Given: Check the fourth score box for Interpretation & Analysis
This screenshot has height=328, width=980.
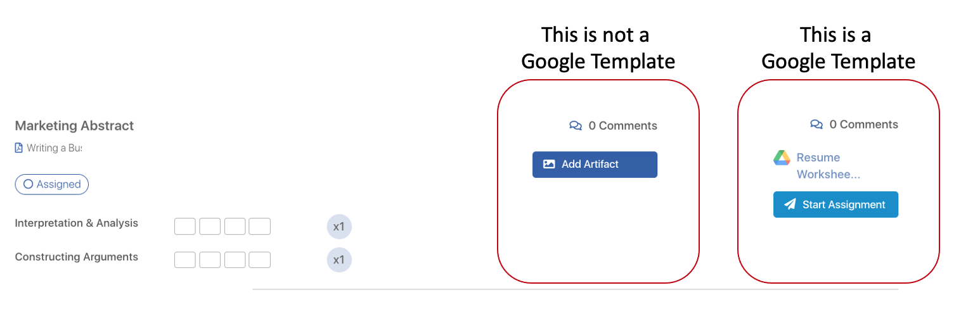Looking at the screenshot, I should tap(260, 226).
